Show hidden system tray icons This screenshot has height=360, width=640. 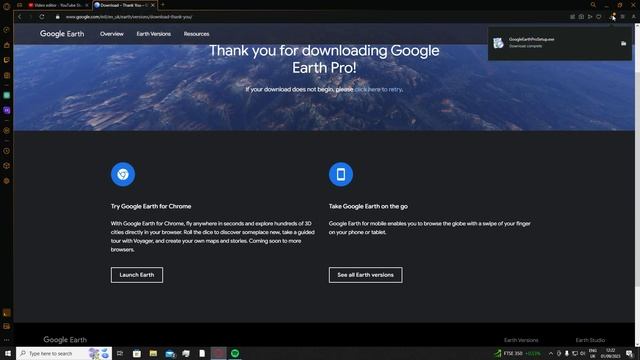point(550,353)
